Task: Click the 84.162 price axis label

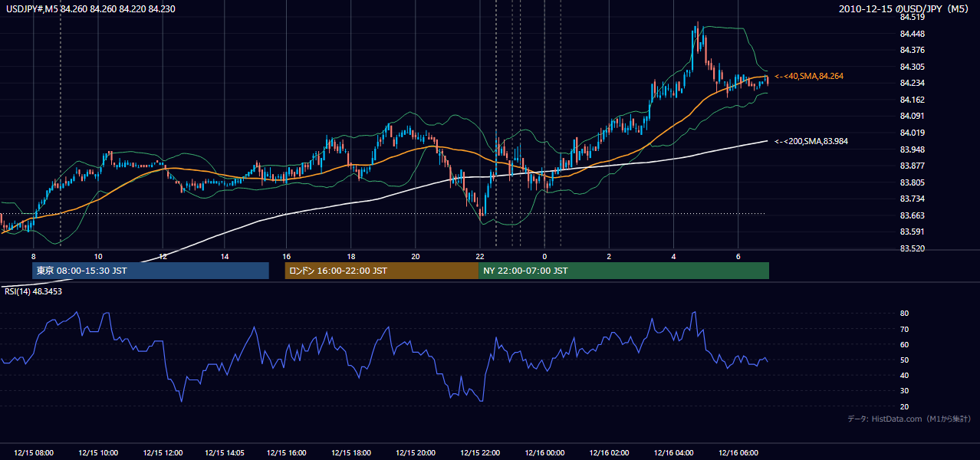Action: (912, 100)
